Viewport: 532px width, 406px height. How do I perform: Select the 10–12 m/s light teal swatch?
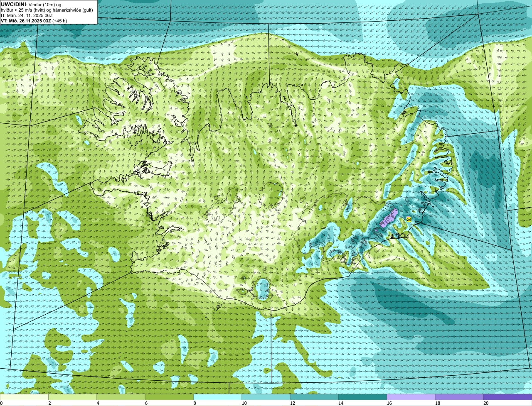click(x=266, y=397)
